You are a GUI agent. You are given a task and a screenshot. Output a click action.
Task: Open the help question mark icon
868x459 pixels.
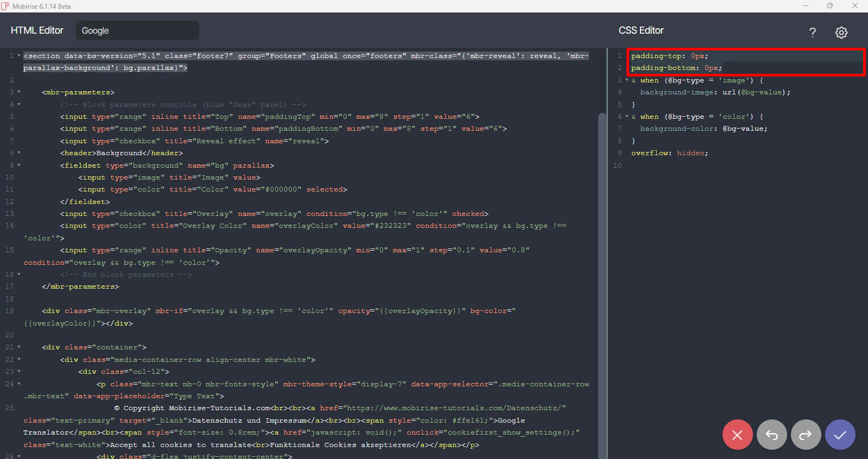click(x=812, y=33)
